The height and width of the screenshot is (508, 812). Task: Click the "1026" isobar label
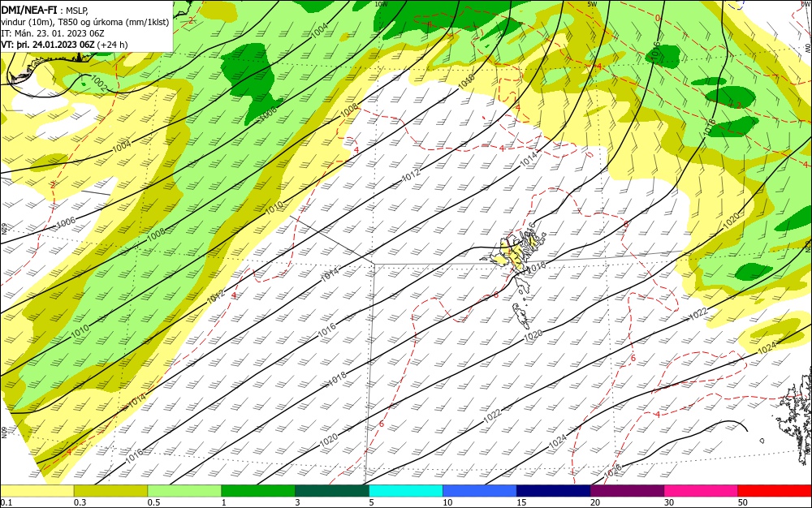pos(612,471)
